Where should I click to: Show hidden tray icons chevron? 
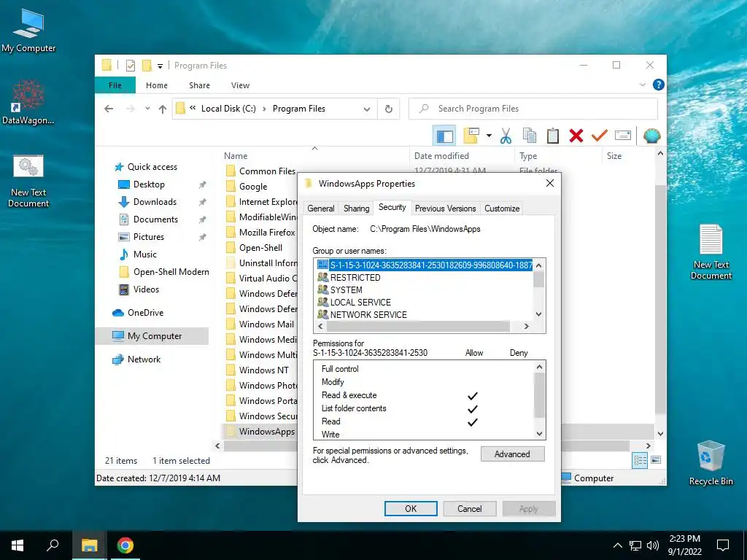point(617,545)
